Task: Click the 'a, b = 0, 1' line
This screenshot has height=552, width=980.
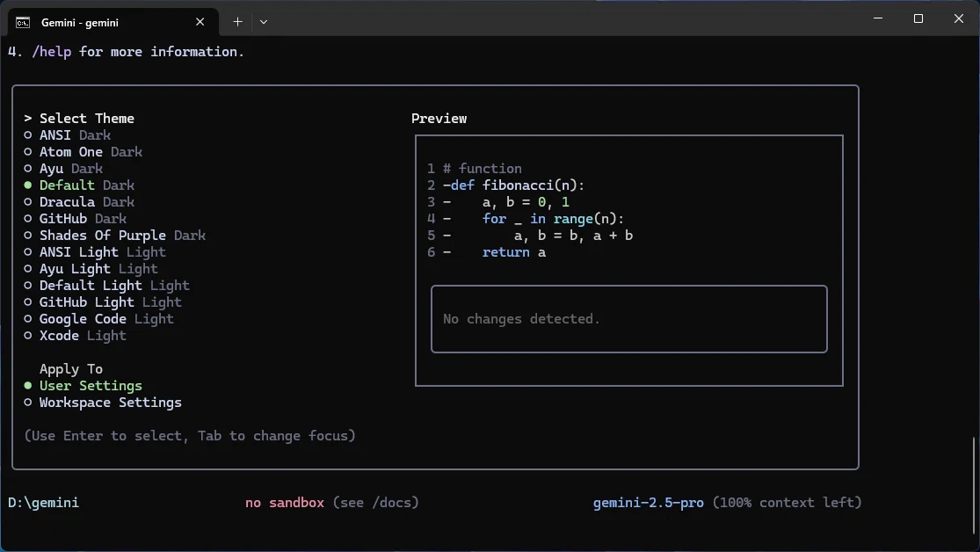Action: coord(526,202)
